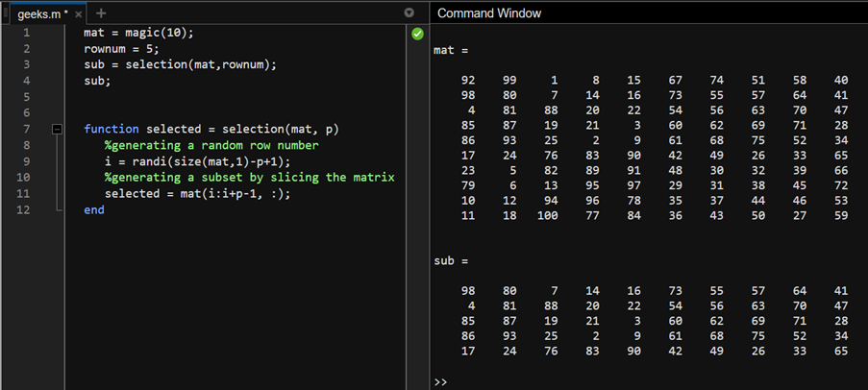Click comment generating a random row number
The width and height of the screenshot is (868, 390).
point(211,145)
